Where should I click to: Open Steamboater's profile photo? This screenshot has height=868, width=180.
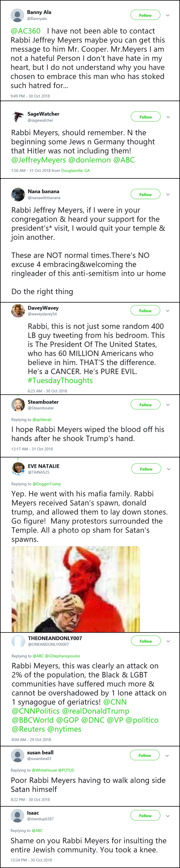click(x=18, y=405)
